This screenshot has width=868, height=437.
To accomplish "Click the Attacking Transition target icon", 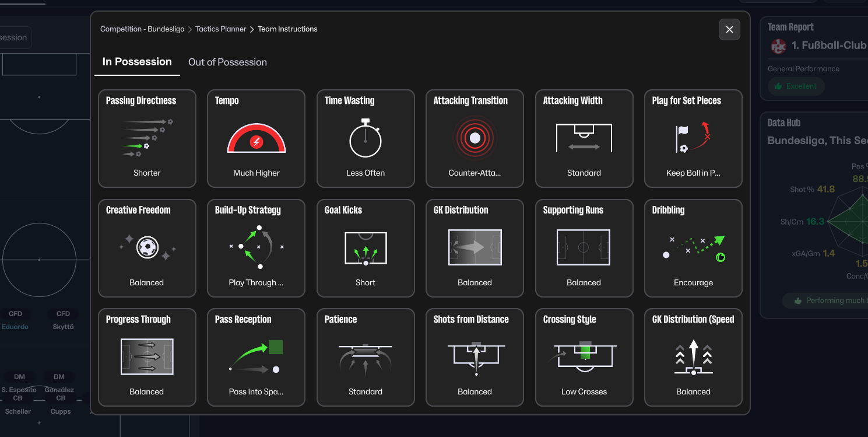I will 475,138.
